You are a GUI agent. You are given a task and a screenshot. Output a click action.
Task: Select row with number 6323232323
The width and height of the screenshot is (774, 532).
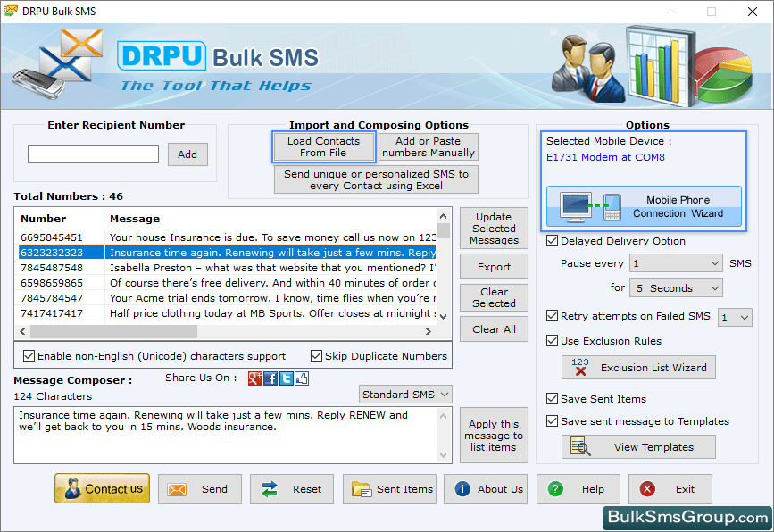228,253
